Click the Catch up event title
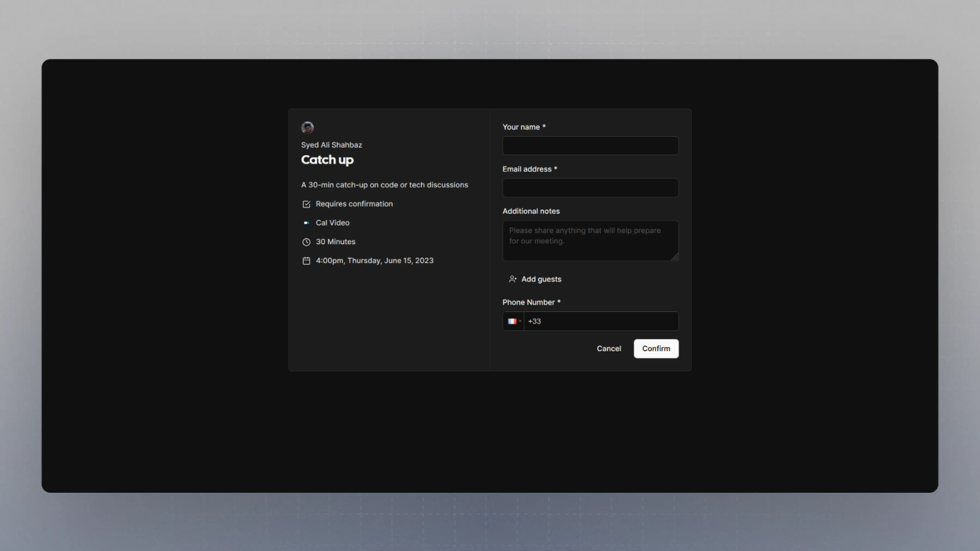The image size is (980, 551). (x=327, y=160)
